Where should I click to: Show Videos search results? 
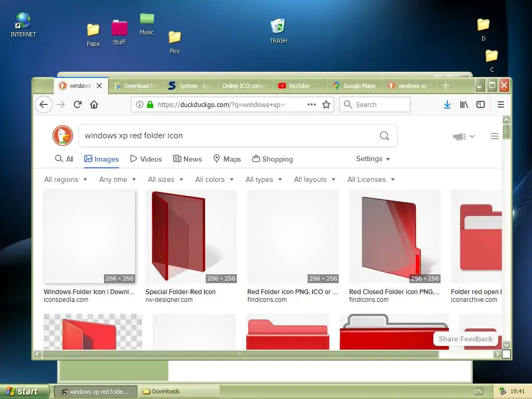pos(146,159)
